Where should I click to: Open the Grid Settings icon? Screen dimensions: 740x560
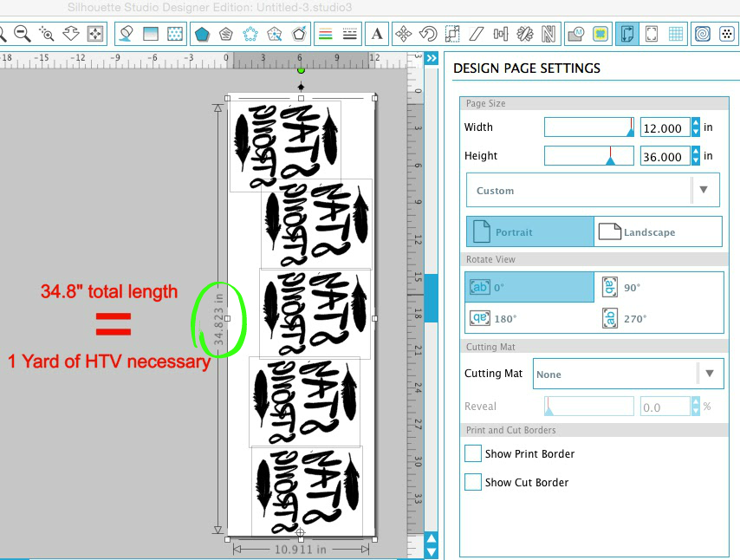tap(676, 34)
